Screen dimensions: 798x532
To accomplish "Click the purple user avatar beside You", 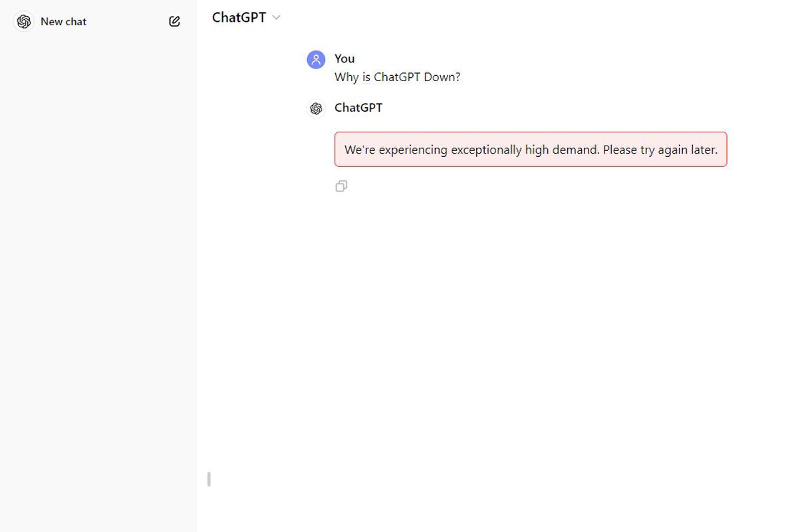I will point(316,60).
